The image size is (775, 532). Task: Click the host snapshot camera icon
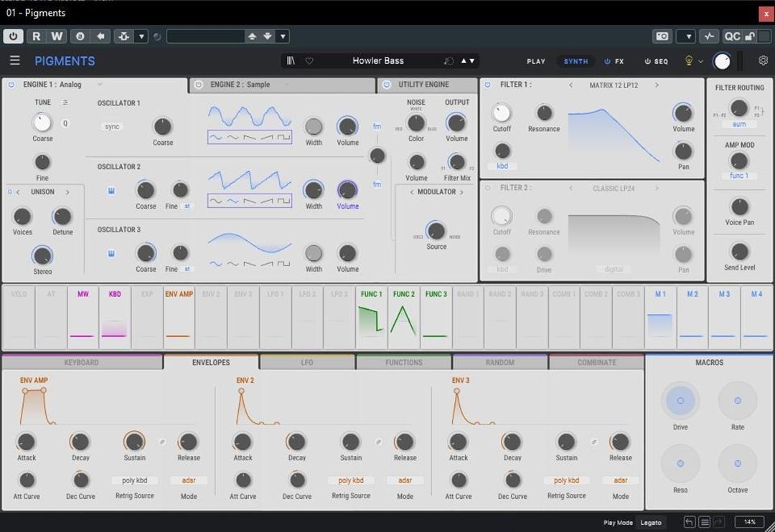click(x=662, y=36)
